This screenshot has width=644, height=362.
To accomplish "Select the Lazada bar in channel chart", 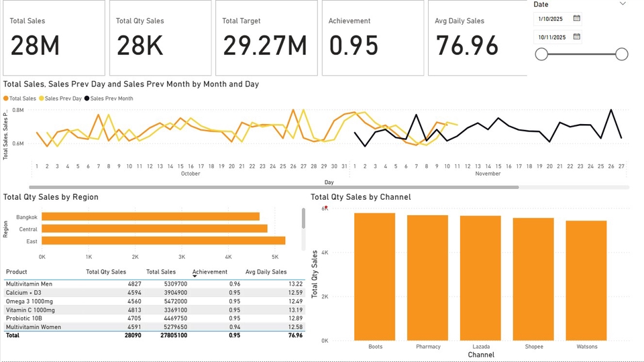I will (480, 278).
